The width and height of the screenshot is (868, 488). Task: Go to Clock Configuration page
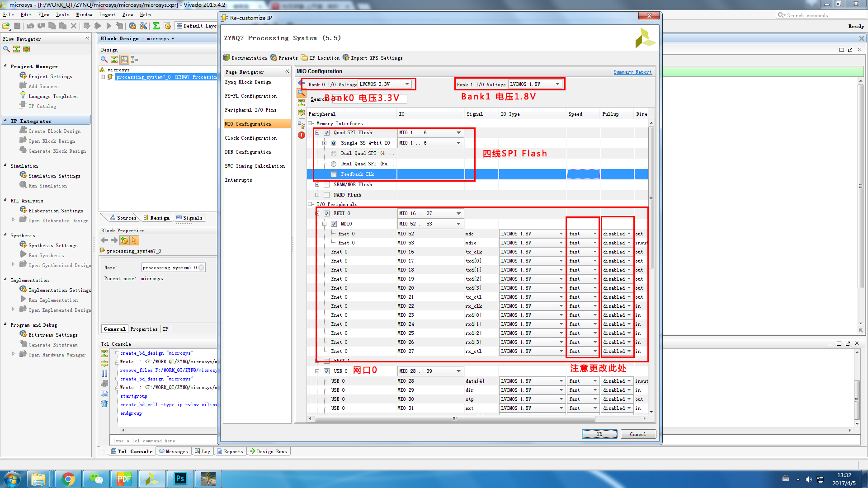[x=251, y=138]
